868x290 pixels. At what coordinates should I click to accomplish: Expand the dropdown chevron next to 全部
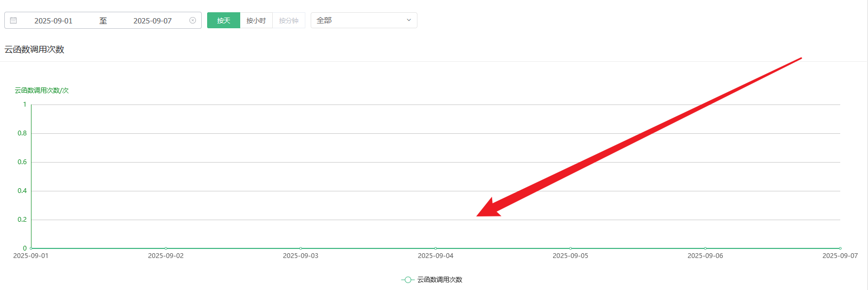(x=409, y=20)
